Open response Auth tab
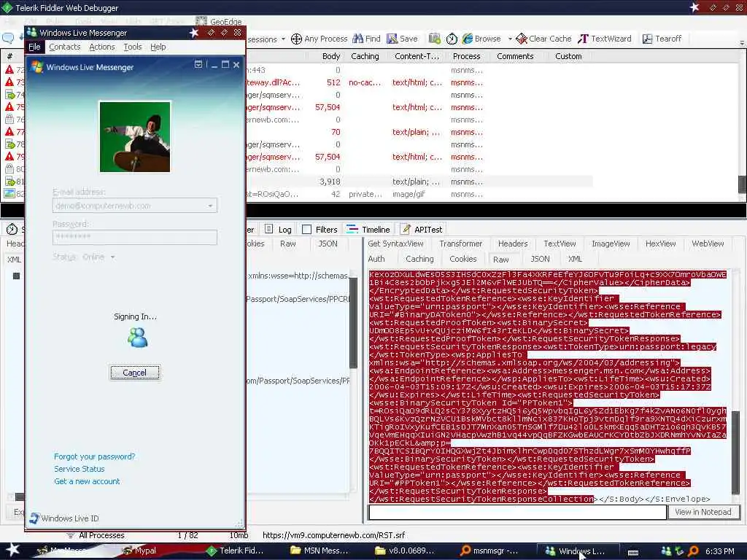 376,259
